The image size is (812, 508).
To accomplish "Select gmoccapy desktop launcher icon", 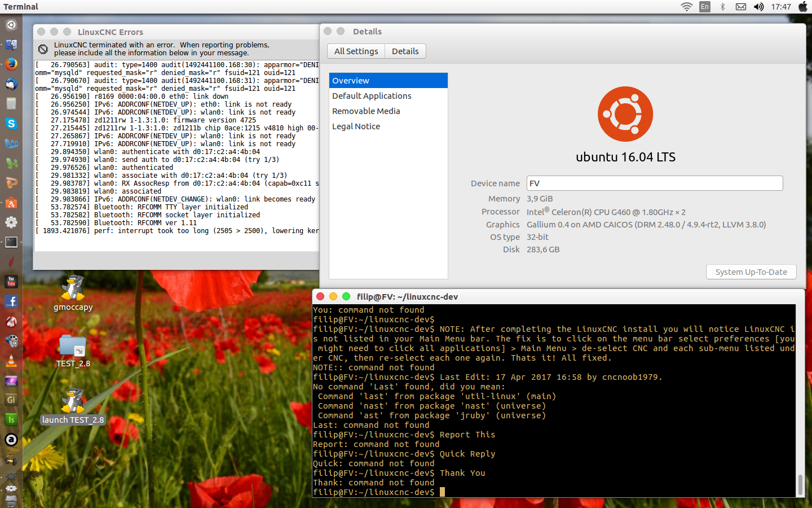I will coord(73,294).
